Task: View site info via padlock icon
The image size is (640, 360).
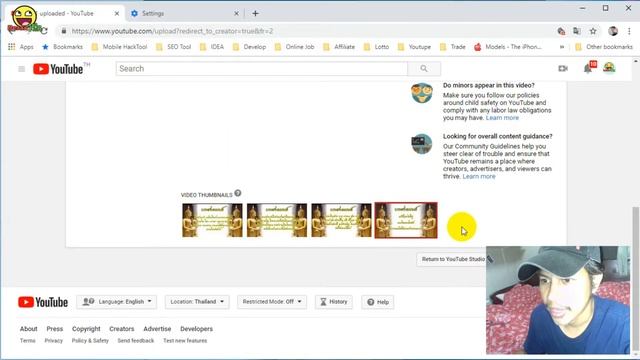Action: point(64,31)
